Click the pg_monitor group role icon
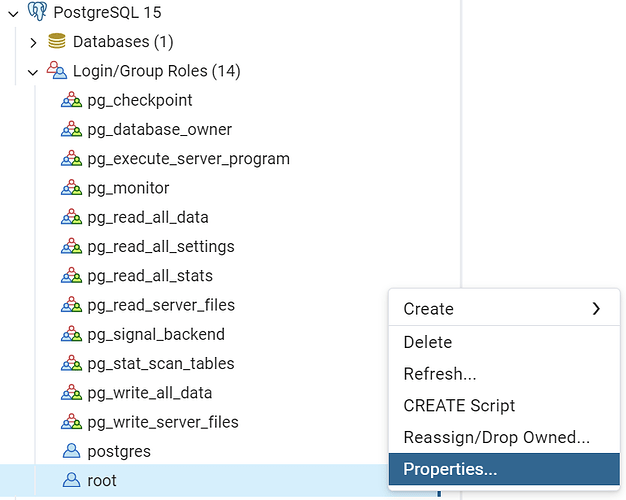The image size is (626, 500). pos(71,188)
